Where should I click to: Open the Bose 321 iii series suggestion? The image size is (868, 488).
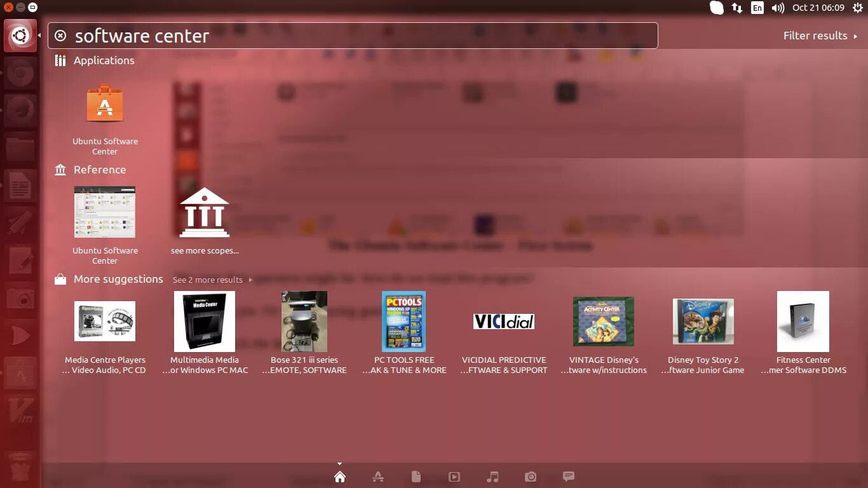tap(304, 322)
